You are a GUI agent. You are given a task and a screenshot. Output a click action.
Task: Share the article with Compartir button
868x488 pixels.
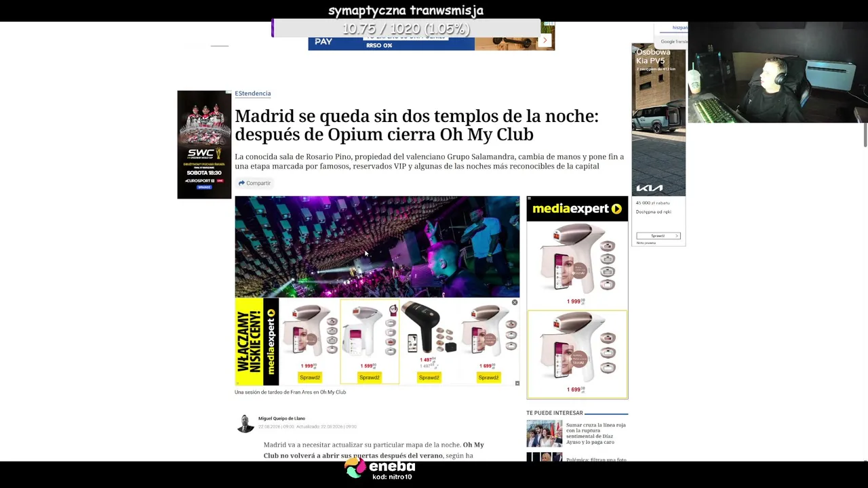coord(254,183)
